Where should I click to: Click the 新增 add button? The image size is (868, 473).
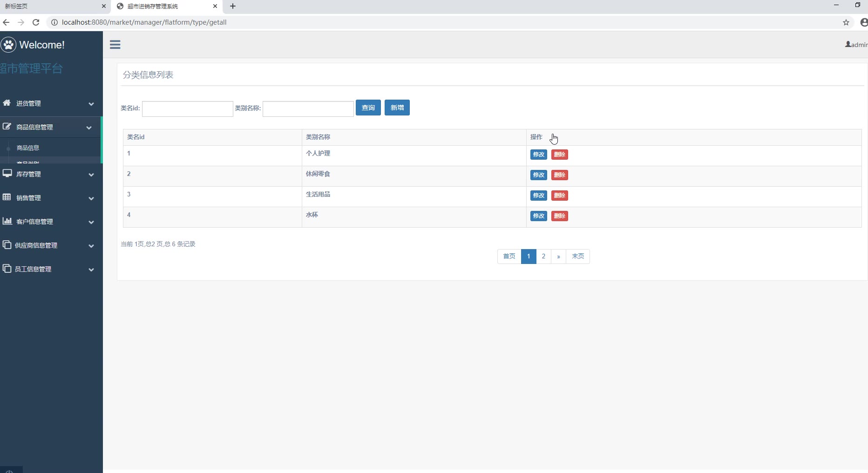tap(397, 108)
